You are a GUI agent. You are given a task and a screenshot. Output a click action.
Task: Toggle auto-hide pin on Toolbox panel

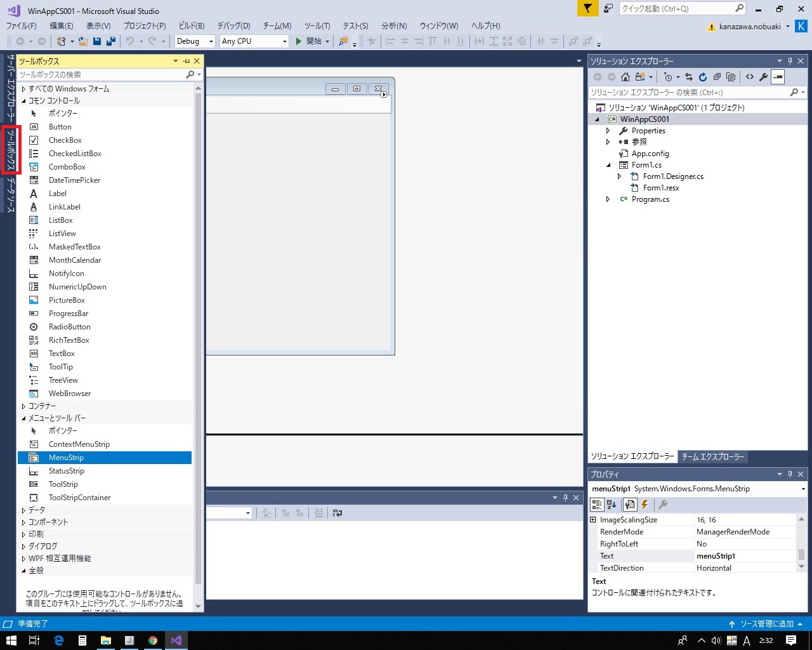(187, 61)
